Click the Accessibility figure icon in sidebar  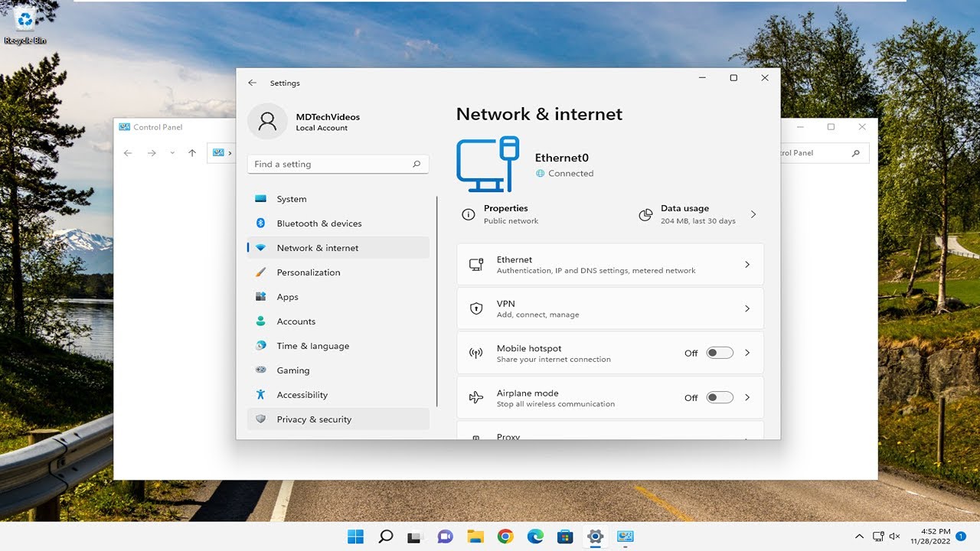click(260, 395)
